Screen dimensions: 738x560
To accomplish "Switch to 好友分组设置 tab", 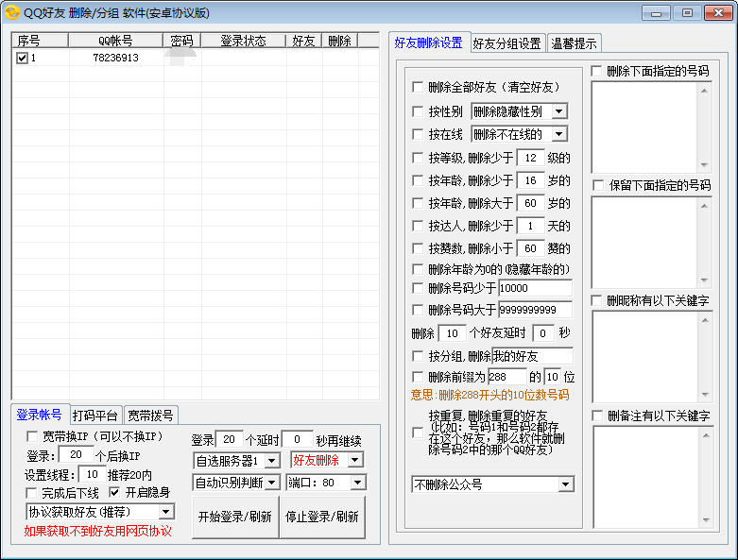I will coord(507,43).
